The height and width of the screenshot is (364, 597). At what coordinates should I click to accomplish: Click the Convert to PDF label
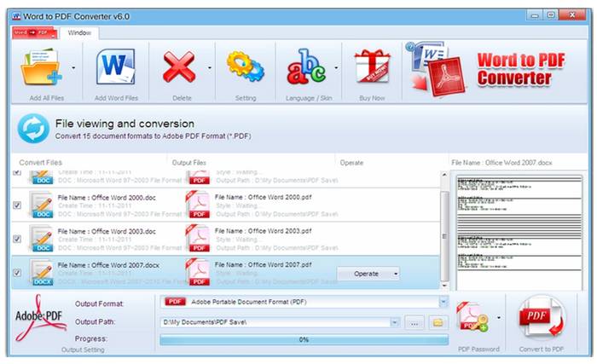pyautogui.click(x=541, y=349)
